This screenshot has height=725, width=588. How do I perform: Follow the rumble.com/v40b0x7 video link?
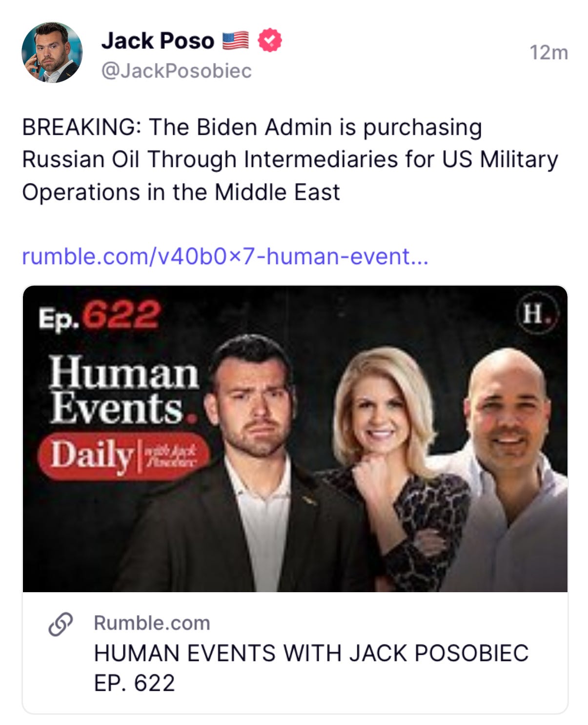point(225,256)
